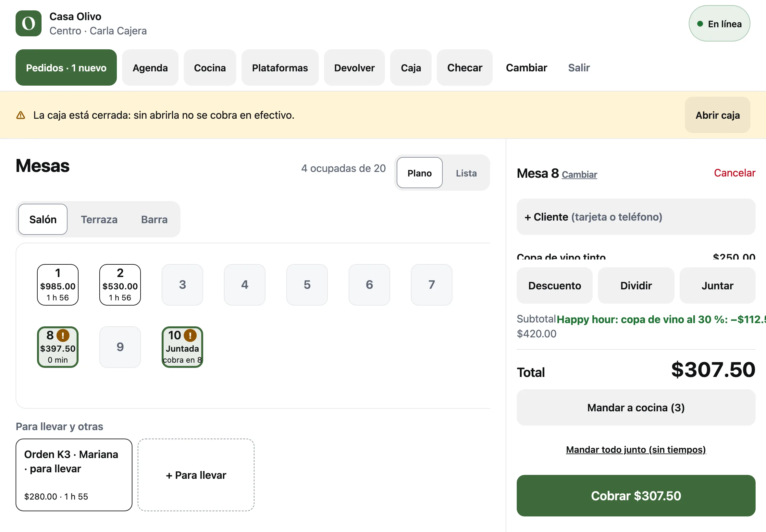Viewport: 766px width, 532px height.
Task: Click Mandar todo junto (sin tiempos) link
Action: [636, 449]
